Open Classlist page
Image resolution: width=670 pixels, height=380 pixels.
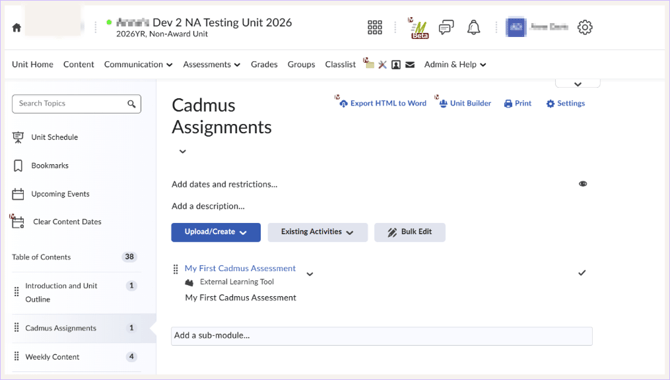[340, 65]
